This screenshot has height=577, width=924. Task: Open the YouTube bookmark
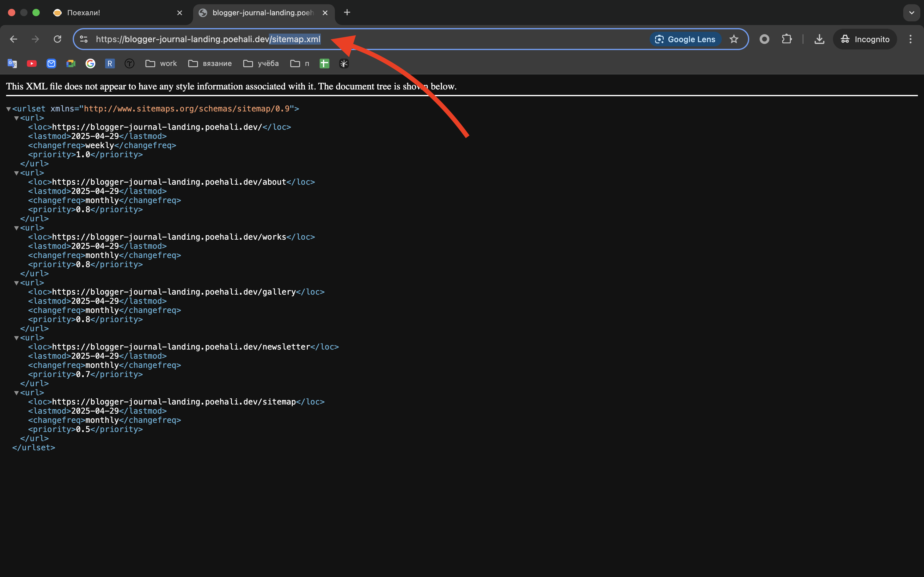[x=32, y=64]
